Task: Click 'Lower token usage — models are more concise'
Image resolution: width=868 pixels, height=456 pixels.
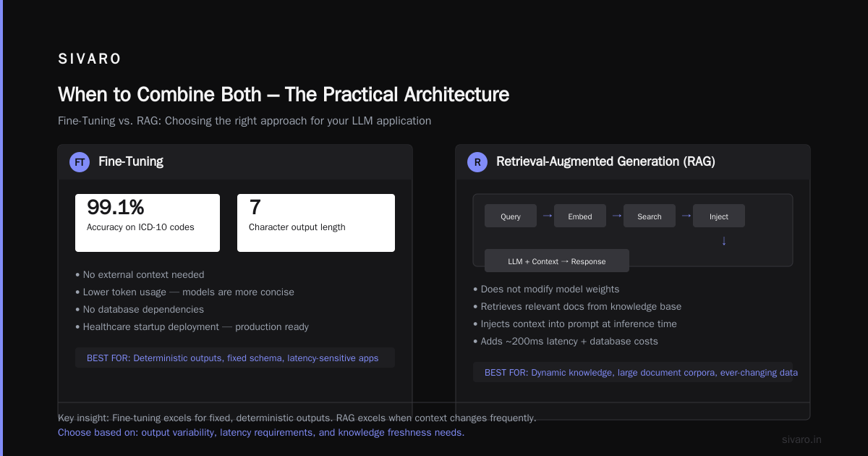Action: (184, 292)
